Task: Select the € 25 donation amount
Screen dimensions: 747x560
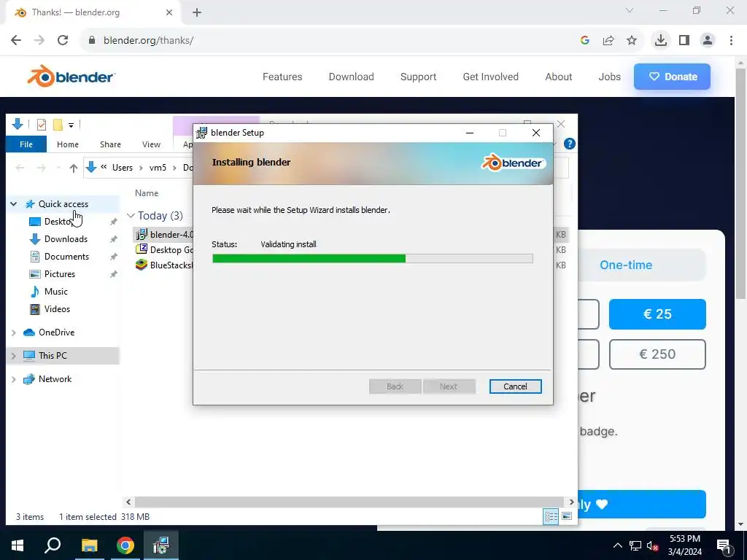Action: (x=657, y=314)
